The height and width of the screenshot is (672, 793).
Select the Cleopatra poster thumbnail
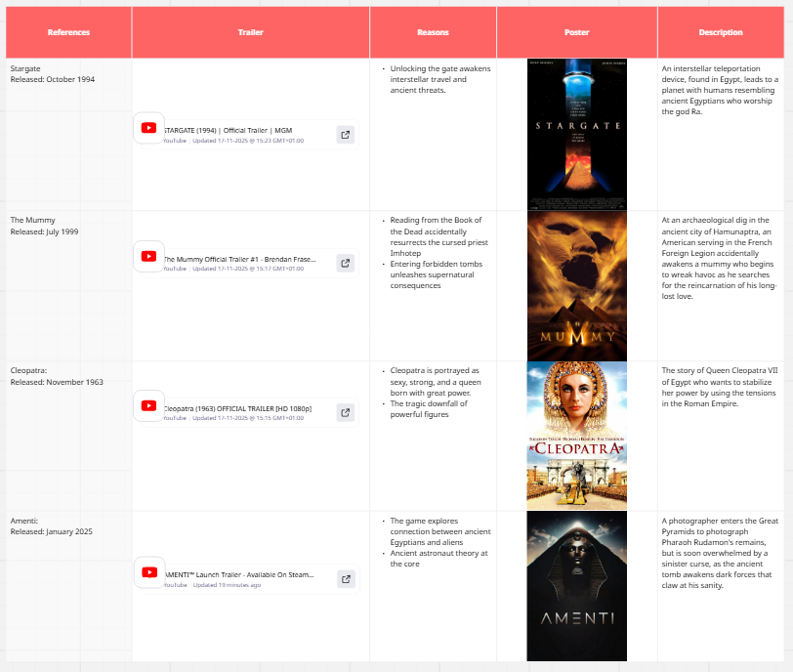[x=576, y=434]
